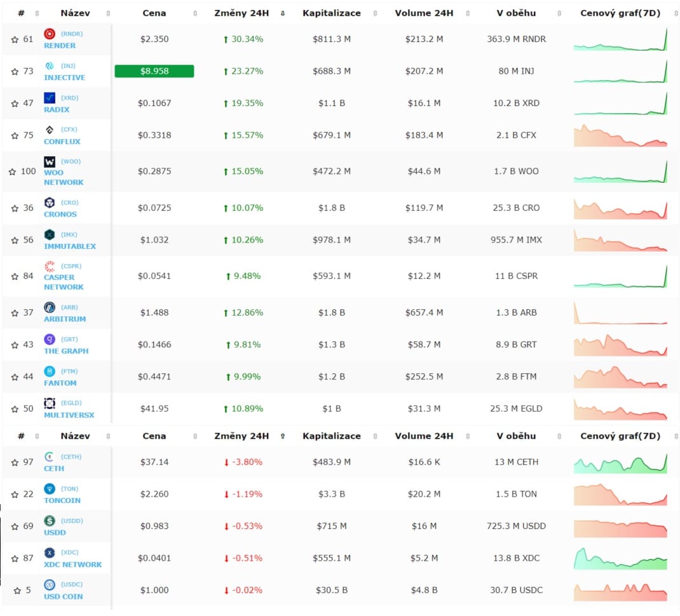Image resolution: width=680 pixels, height=616 pixels.
Task: Click sort arrow beside Změny 24H in upper table
Action: point(283,13)
